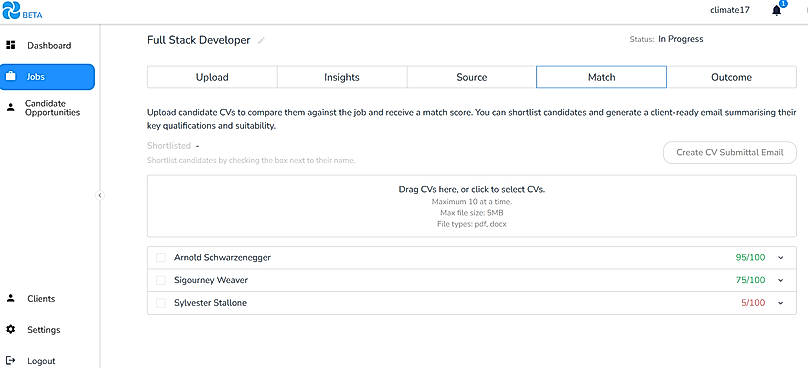Click the Dashboard grid icon
The height and width of the screenshot is (368, 808).
point(10,45)
